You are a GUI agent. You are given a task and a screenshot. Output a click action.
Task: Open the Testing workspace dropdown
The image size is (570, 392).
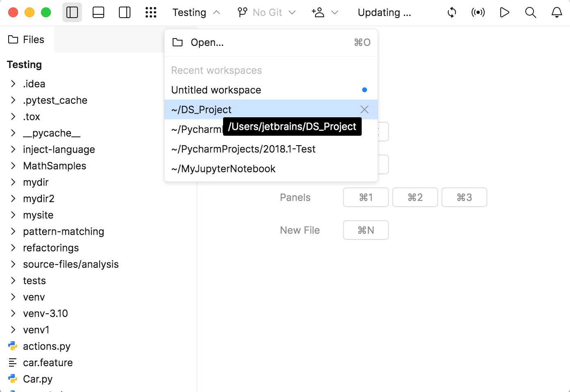tap(196, 12)
